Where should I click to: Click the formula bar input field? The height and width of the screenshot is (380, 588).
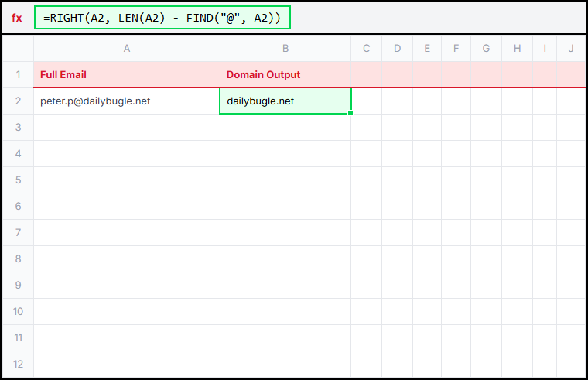162,18
